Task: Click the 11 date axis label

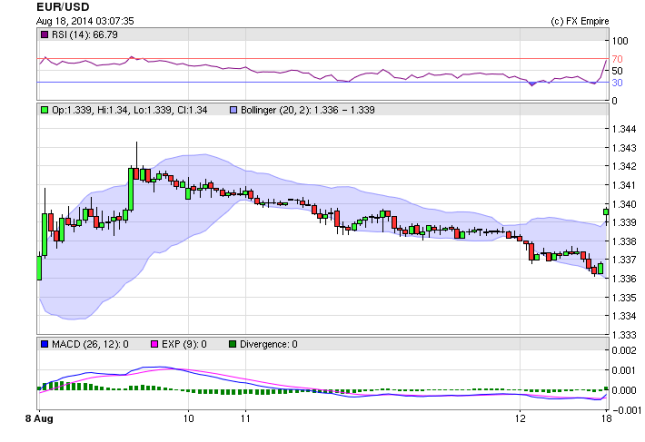Action: pyautogui.click(x=246, y=419)
